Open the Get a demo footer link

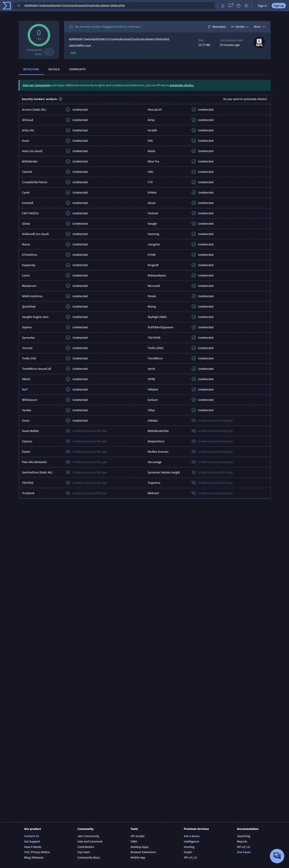[x=192, y=836]
